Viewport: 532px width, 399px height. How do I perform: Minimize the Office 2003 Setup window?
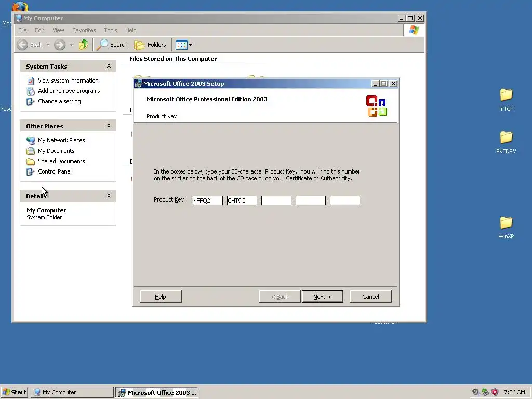coord(375,84)
